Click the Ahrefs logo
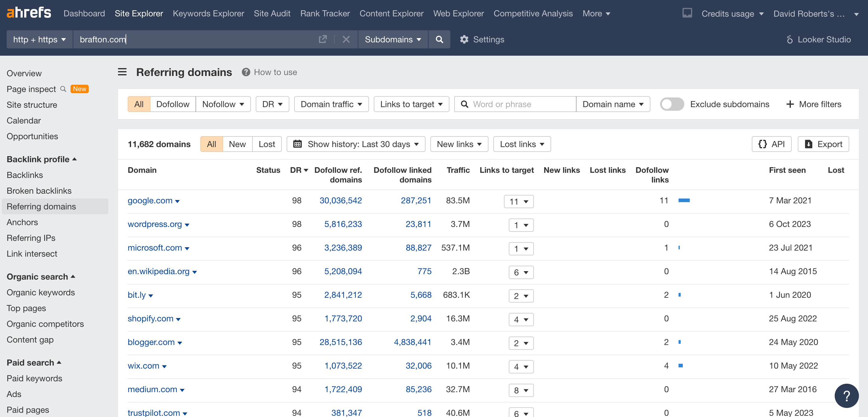The width and height of the screenshot is (868, 417). [x=29, y=13]
